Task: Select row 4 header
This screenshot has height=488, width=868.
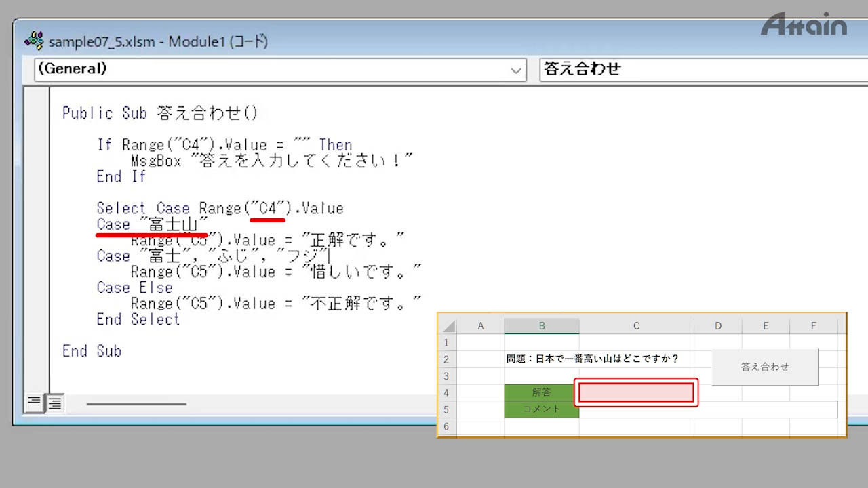Action: tap(447, 392)
